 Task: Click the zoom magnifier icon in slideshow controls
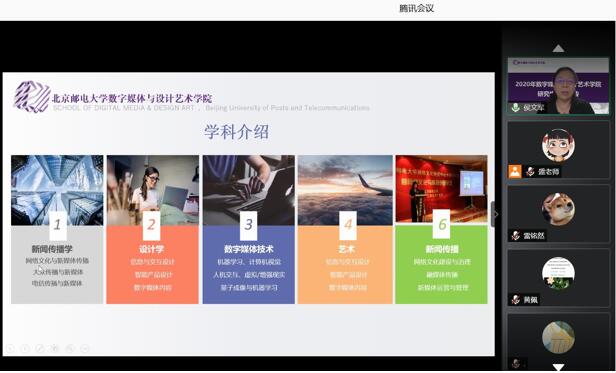(x=70, y=348)
